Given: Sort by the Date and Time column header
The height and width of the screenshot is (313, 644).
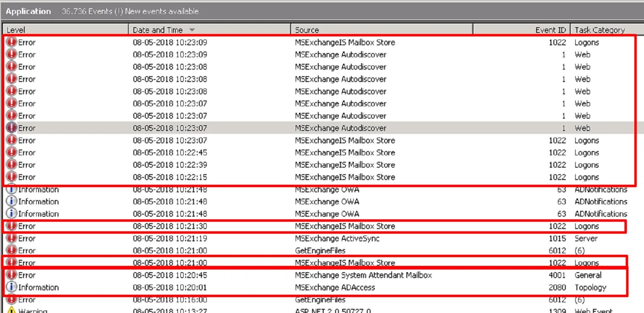Looking at the screenshot, I should click(210, 30).
